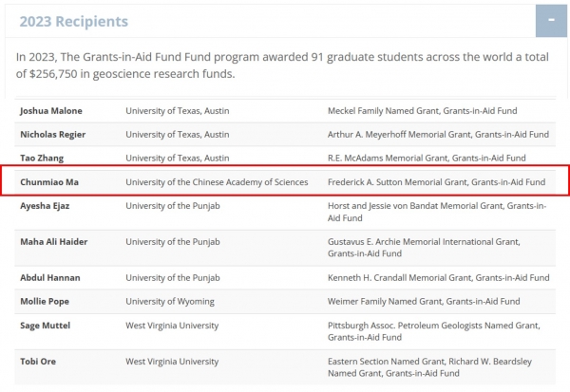Image resolution: width=570 pixels, height=392 pixels.
Task: Select Horst and Jessie von Bandat grant
Action: pyautogui.click(x=437, y=212)
